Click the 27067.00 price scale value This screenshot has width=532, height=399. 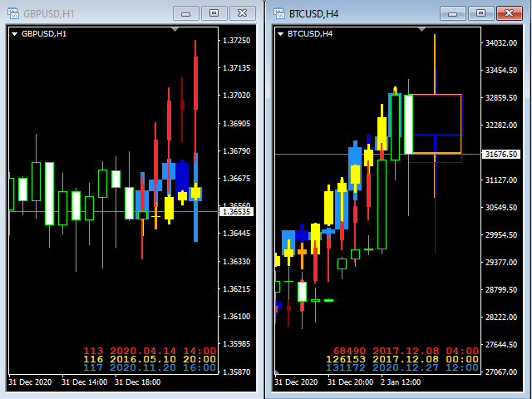pos(501,372)
